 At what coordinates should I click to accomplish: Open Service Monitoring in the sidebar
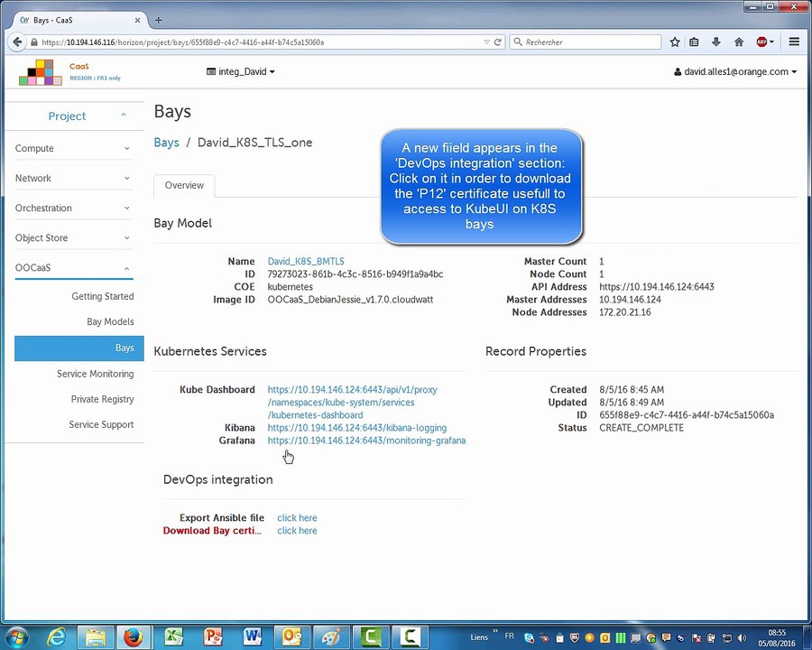click(96, 374)
